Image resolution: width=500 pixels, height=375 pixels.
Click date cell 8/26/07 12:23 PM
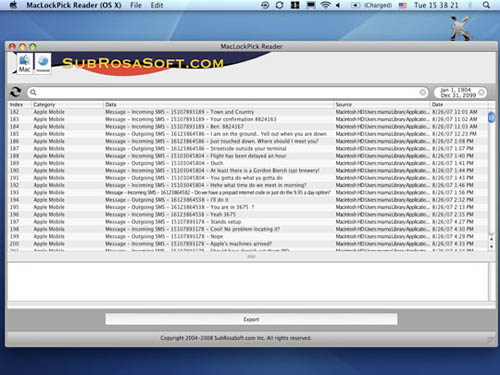[454, 134]
